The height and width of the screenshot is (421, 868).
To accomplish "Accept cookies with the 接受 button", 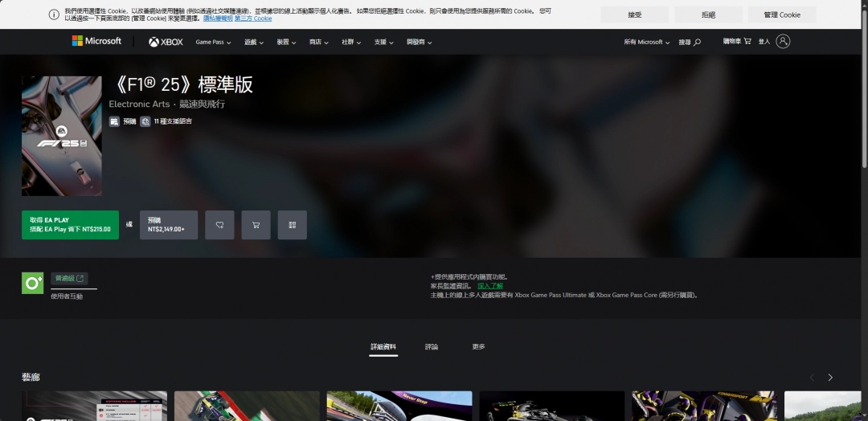I will (x=634, y=14).
